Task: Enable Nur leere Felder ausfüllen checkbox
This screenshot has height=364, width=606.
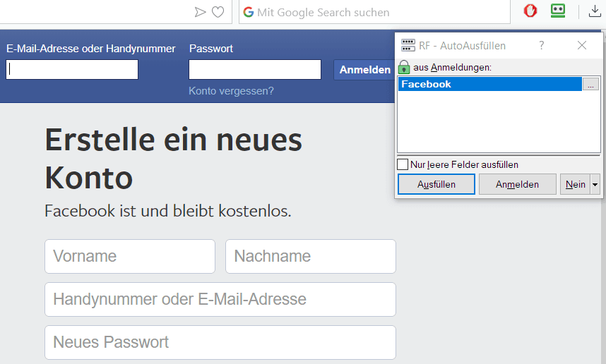Action: (x=403, y=164)
